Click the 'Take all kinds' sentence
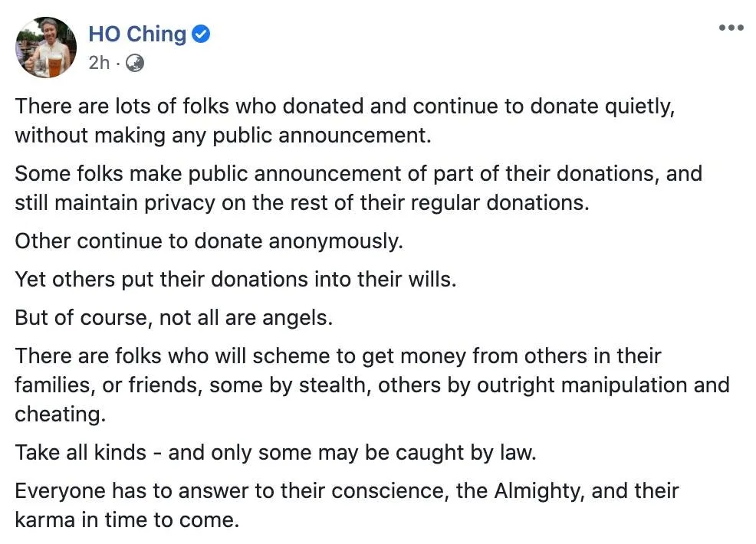This screenshot has height=544, width=756. pyautogui.click(x=274, y=452)
